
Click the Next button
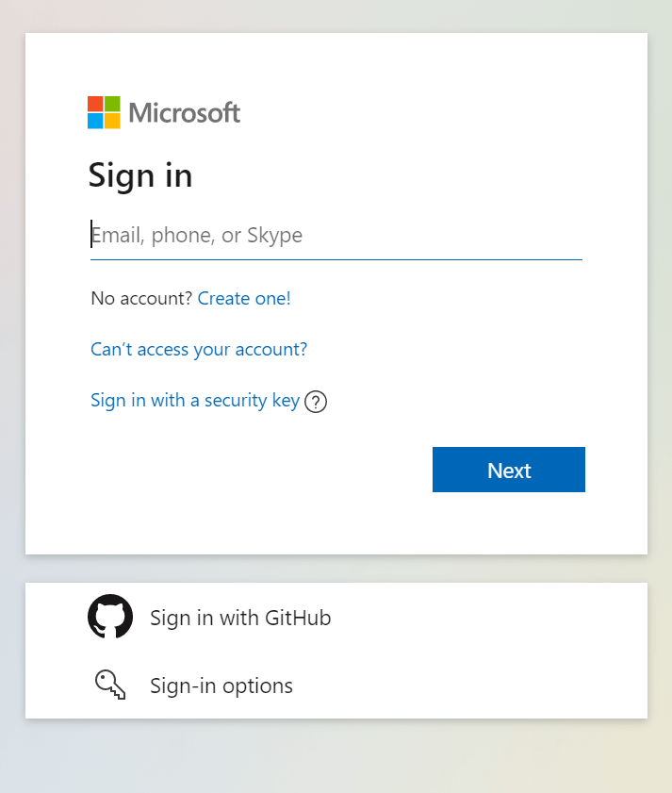(508, 470)
